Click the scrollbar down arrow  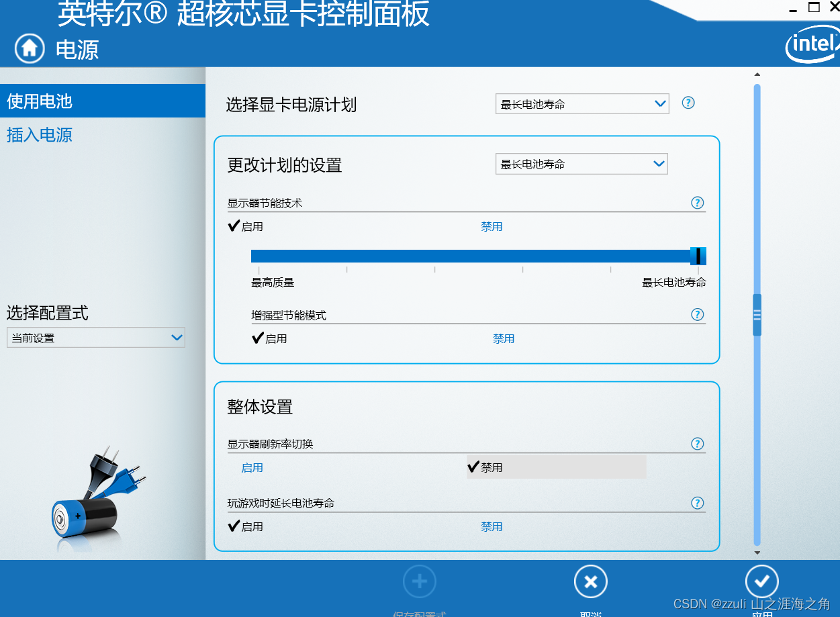(757, 553)
